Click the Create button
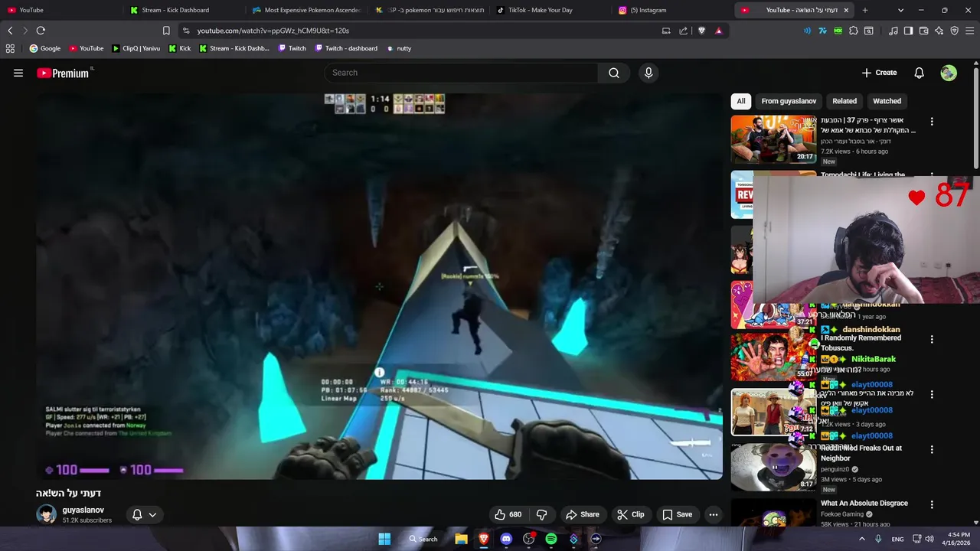The height and width of the screenshot is (551, 980). coord(879,73)
